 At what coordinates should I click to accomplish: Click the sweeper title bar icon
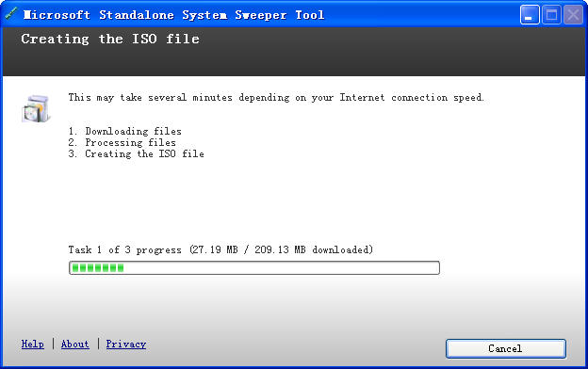(11, 14)
